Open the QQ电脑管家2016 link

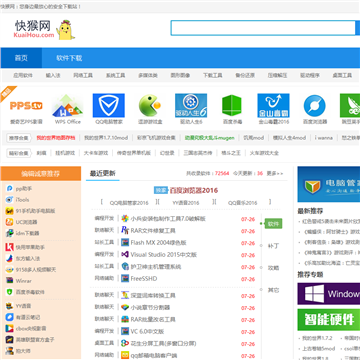point(129,202)
